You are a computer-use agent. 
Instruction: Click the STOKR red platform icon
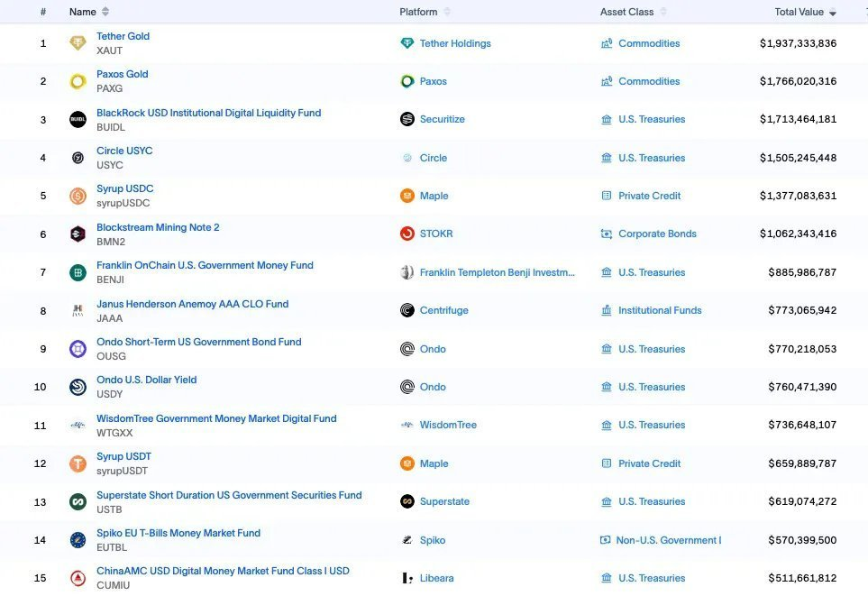point(407,234)
